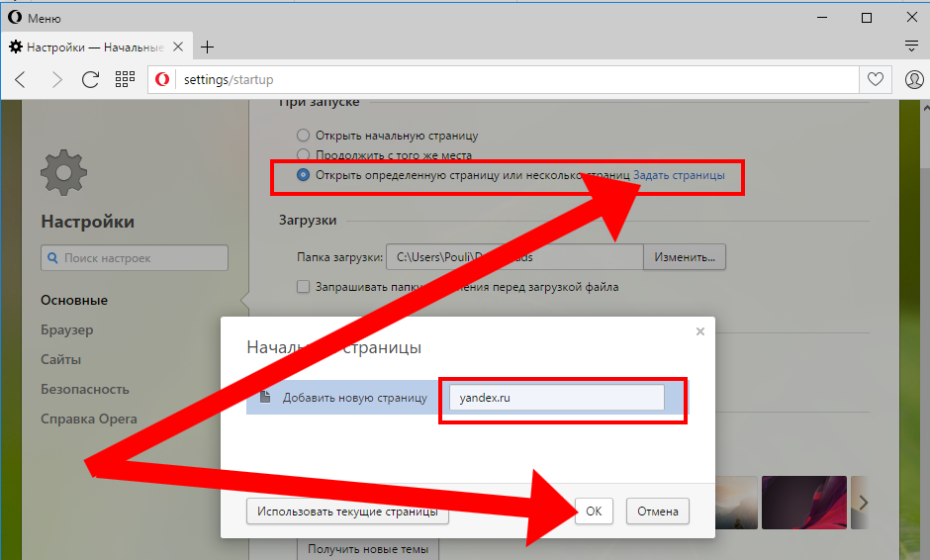Click the browser Back arrow
This screenshot has height=560, width=930.
[x=21, y=79]
